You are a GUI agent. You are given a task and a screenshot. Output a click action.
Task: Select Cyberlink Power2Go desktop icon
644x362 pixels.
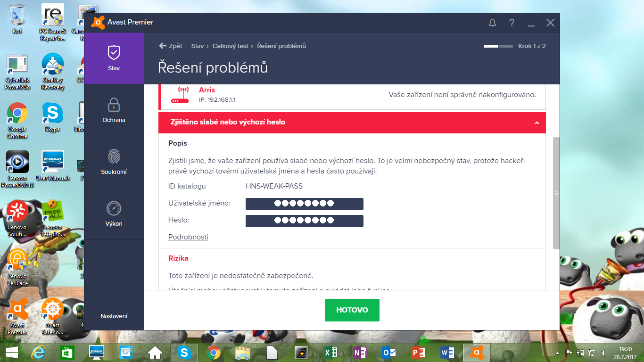(17, 72)
